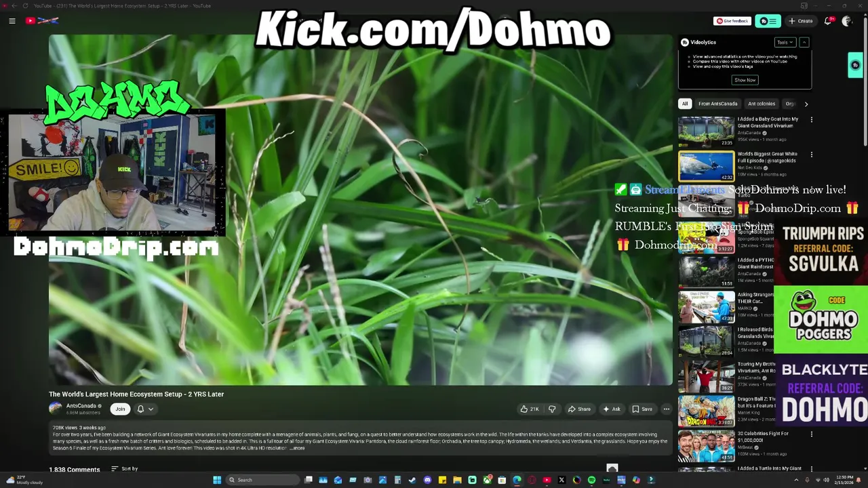The height and width of the screenshot is (488, 868).
Task: Click the Join channel button
Action: [x=120, y=409]
